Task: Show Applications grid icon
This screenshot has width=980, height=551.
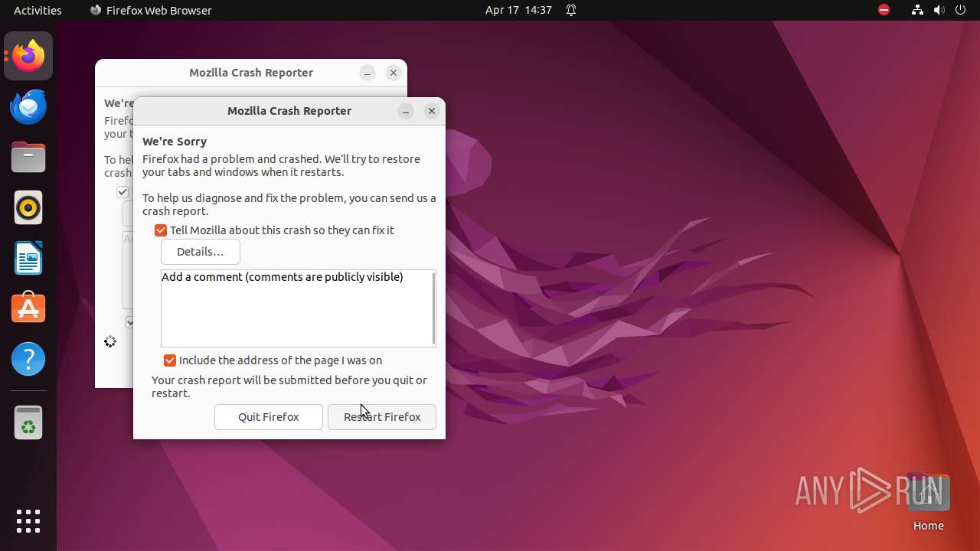Action: click(x=28, y=521)
